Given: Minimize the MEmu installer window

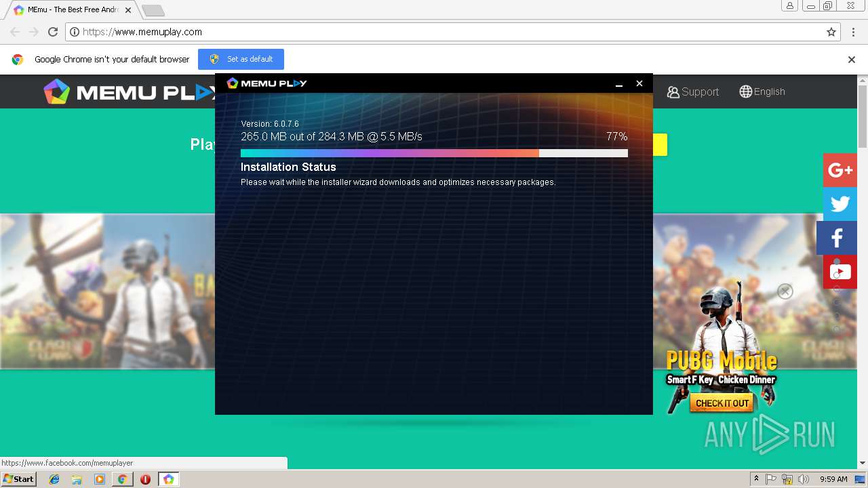Looking at the screenshot, I should [x=618, y=83].
